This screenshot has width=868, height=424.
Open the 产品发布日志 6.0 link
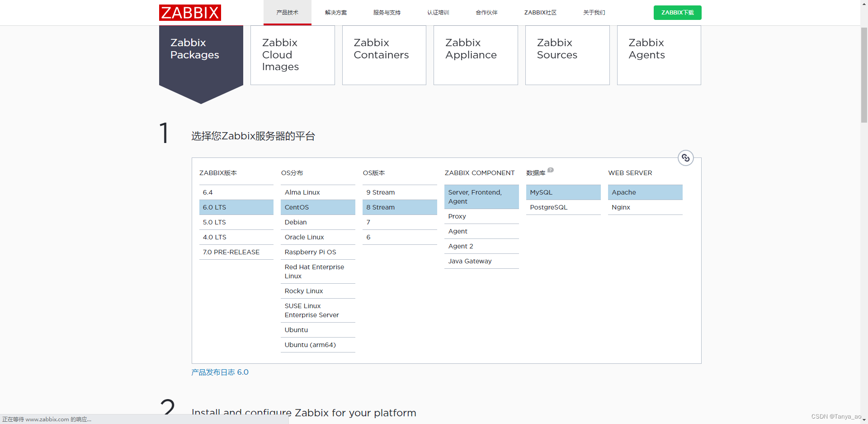click(220, 372)
